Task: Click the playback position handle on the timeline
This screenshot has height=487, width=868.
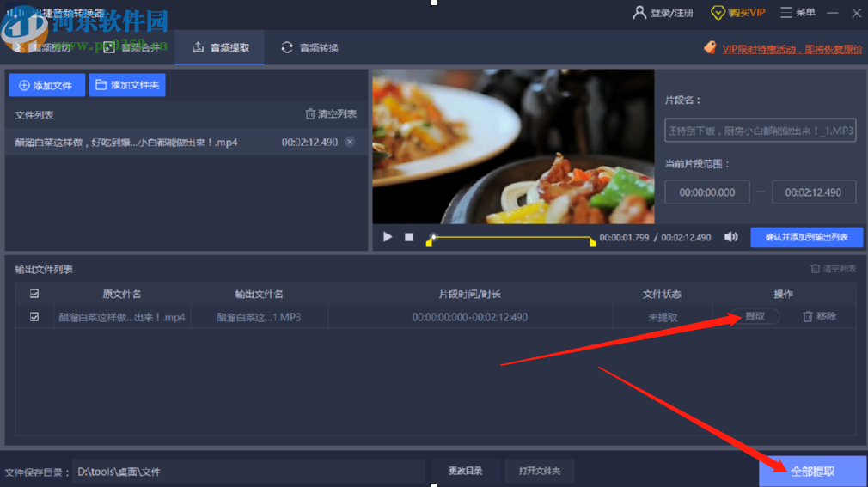Action: (x=434, y=237)
